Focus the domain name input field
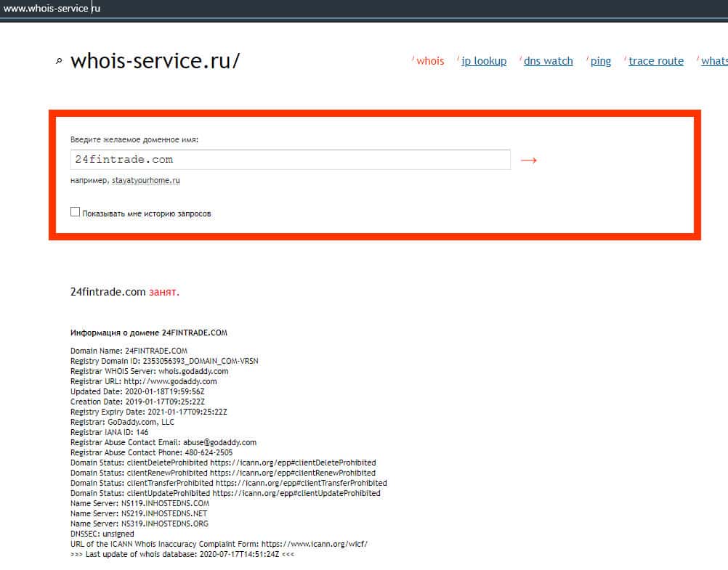The width and height of the screenshot is (728, 570). (291, 160)
